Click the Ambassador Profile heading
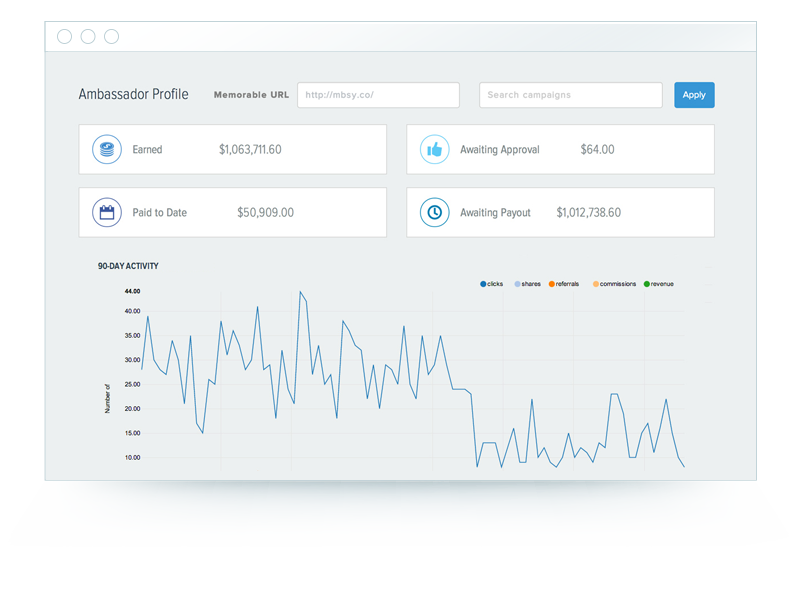 click(134, 94)
